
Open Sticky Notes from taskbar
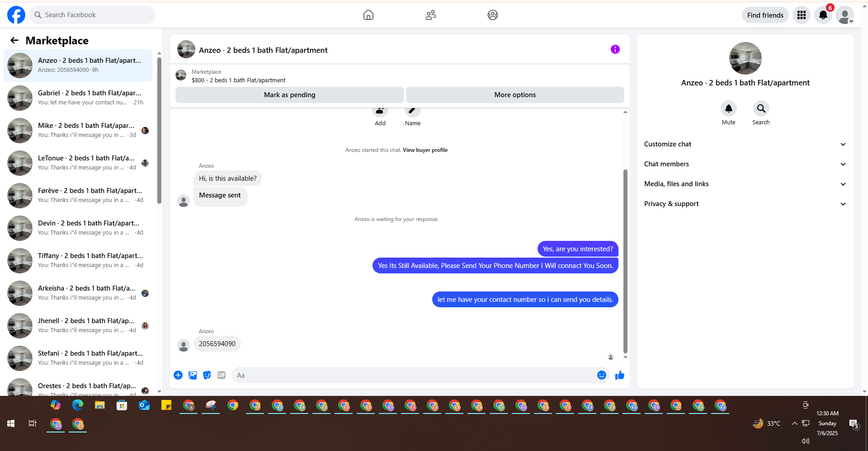[x=166, y=405]
